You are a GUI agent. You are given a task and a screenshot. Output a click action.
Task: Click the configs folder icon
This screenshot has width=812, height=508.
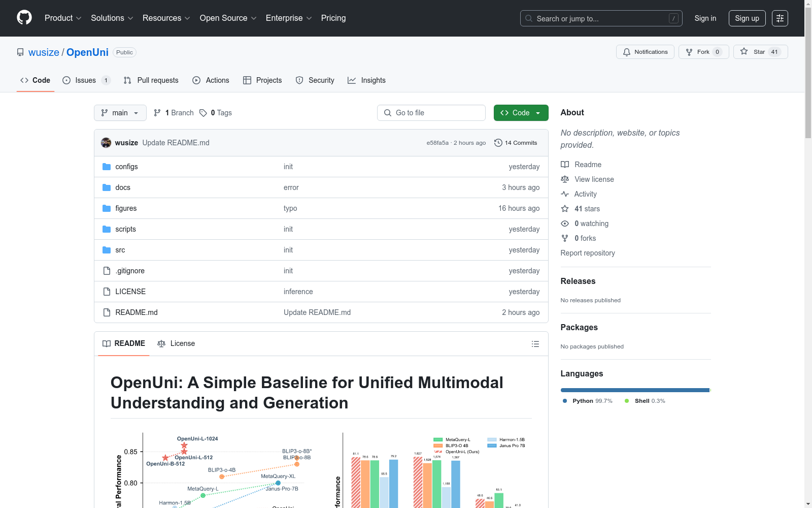(x=107, y=167)
